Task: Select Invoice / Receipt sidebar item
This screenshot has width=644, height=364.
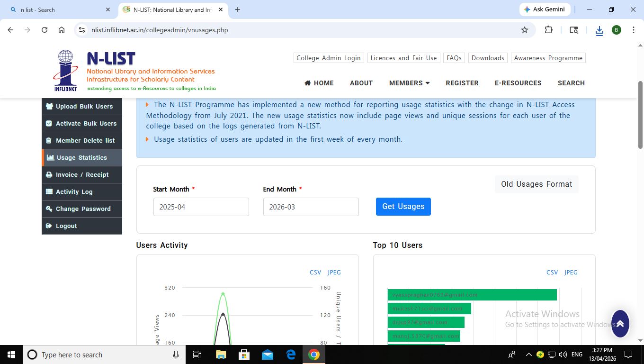Action: (82, 175)
